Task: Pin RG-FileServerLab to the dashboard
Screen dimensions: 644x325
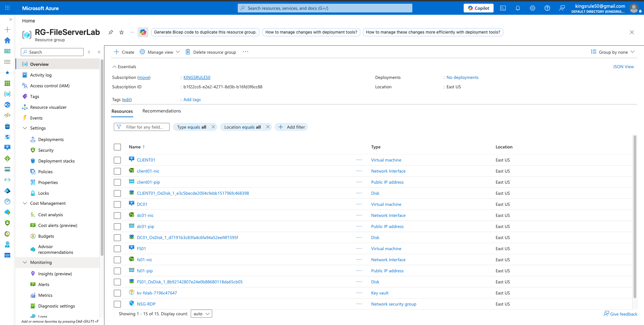Action: point(110,32)
